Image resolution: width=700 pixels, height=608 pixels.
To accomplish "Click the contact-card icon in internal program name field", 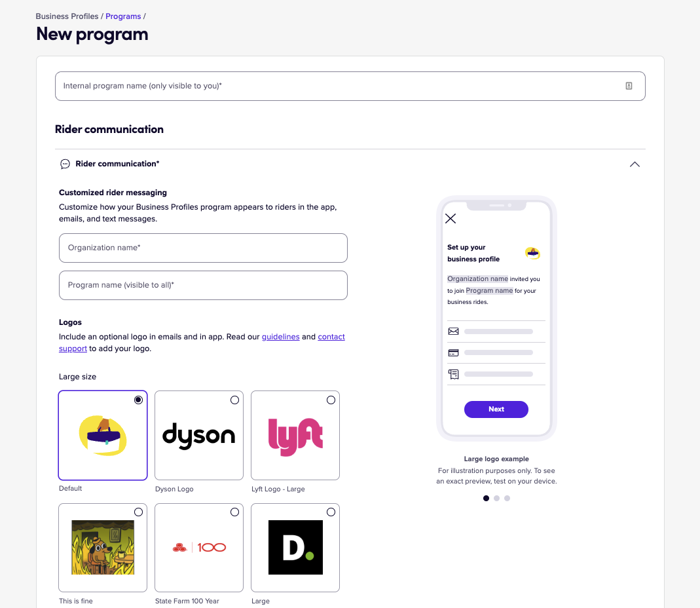I will 629,86.
